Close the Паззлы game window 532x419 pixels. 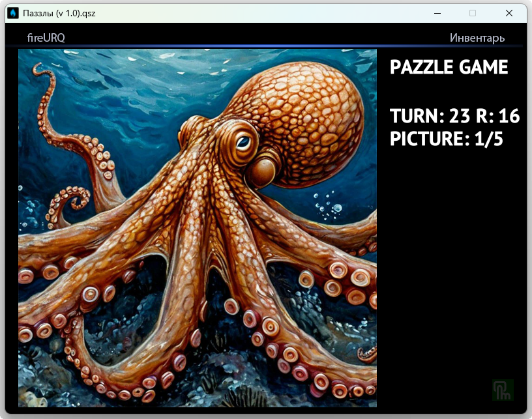(x=509, y=12)
